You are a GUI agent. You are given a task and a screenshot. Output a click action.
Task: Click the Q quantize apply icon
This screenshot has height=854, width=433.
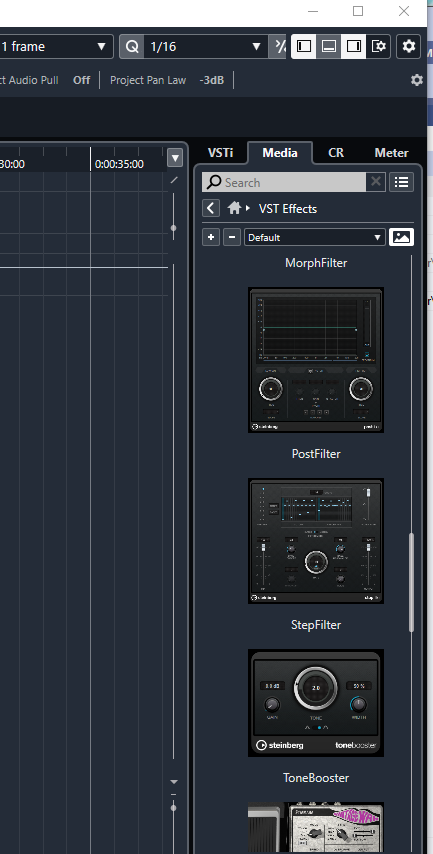132,46
